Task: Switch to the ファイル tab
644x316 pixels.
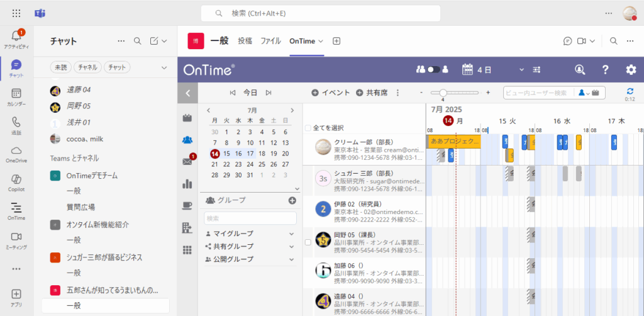Action: click(270, 41)
